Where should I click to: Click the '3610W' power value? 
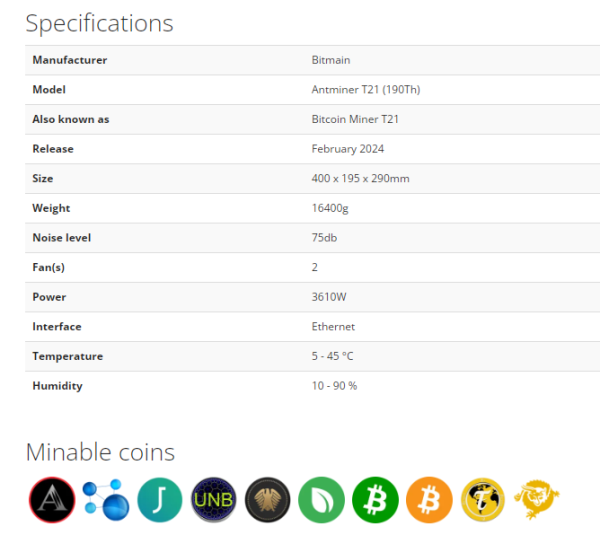(329, 297)
